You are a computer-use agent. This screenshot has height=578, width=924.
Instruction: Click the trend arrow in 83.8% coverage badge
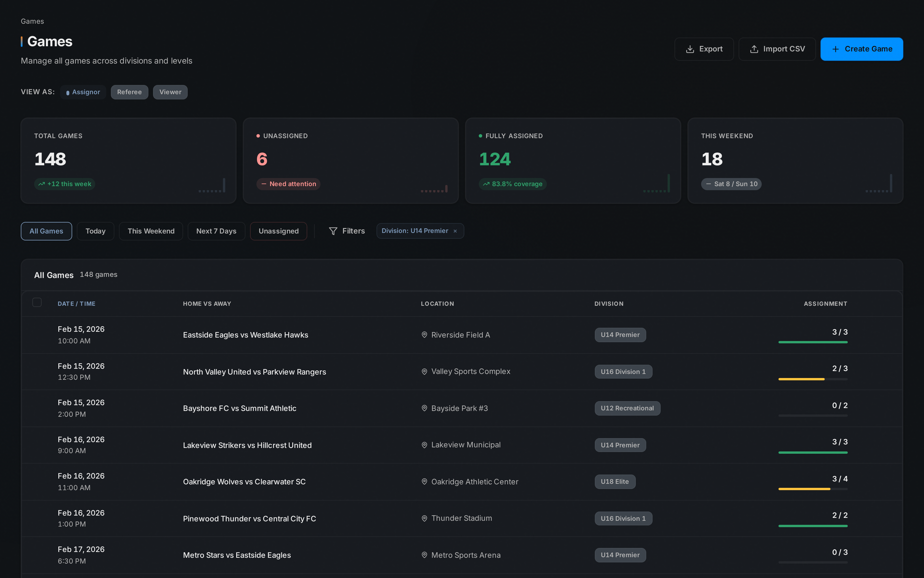pos(486,184)
